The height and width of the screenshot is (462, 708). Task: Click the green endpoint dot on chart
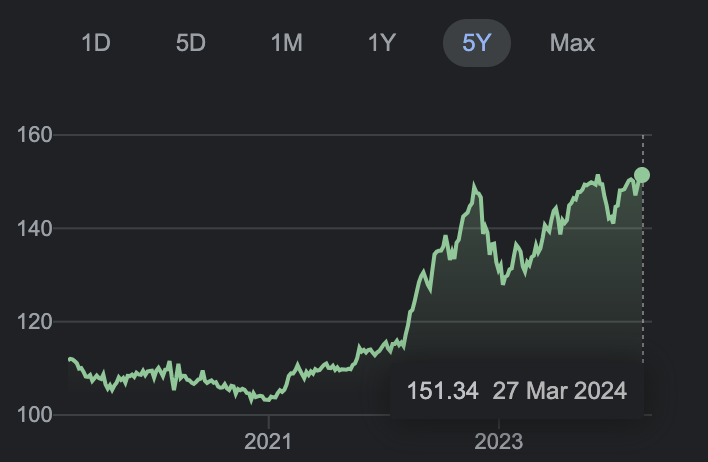click(642, 175)
